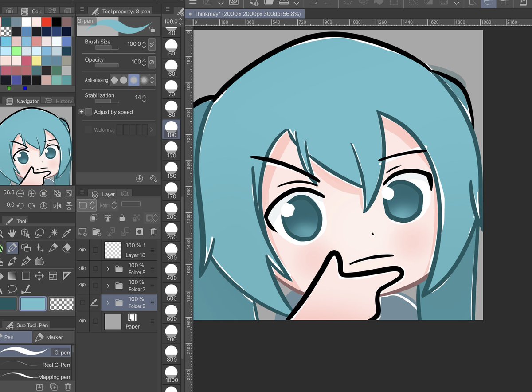Open the layer palette color dropdown

tap(86, 205)
